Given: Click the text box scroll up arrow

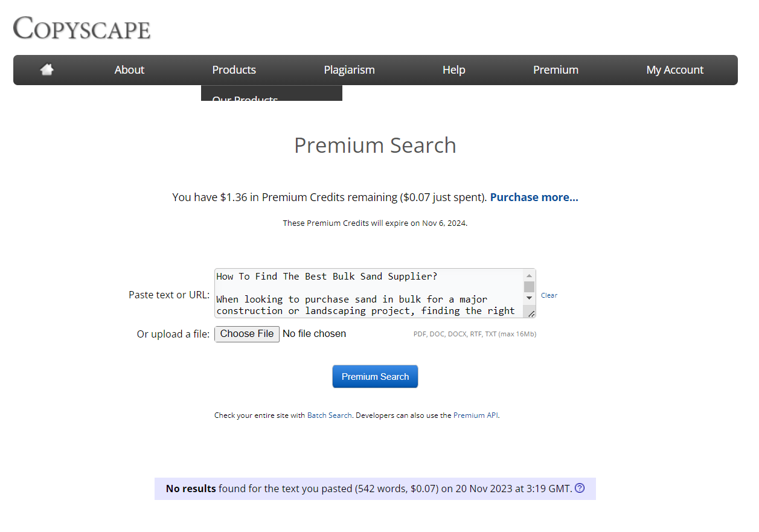Looking at the screenshot, I should 529,275.
